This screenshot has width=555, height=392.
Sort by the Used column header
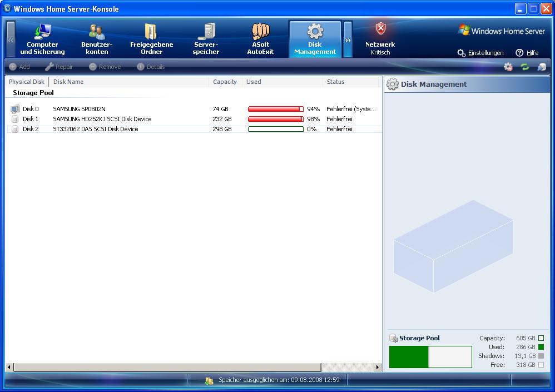(282, 82)
